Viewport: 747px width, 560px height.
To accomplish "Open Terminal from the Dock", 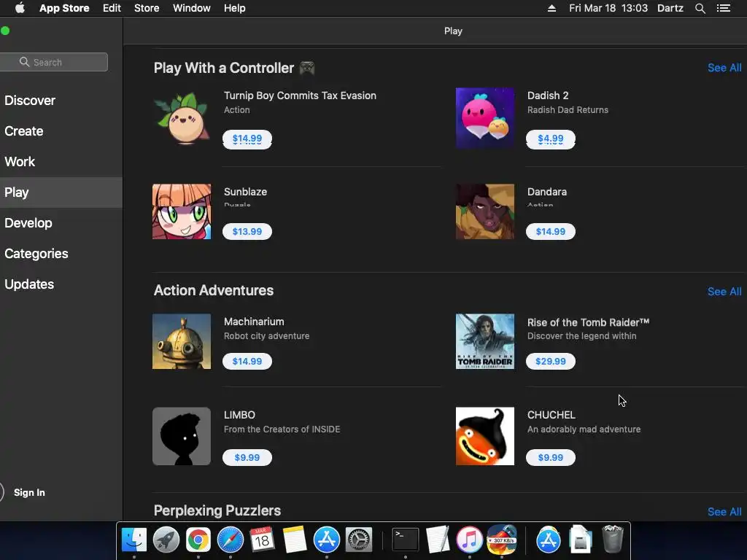I will click(406, 540).
